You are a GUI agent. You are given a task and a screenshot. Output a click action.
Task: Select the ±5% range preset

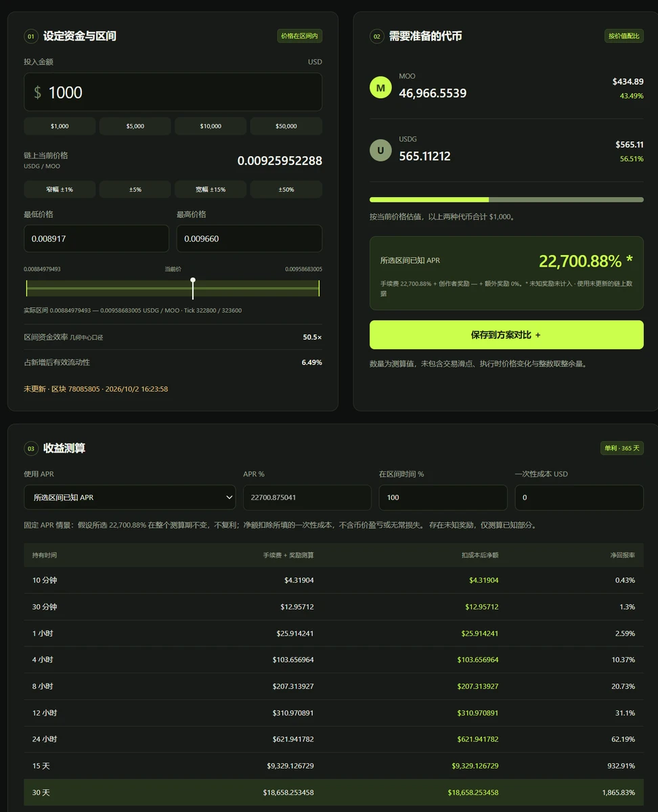click(x=135, y=189)
